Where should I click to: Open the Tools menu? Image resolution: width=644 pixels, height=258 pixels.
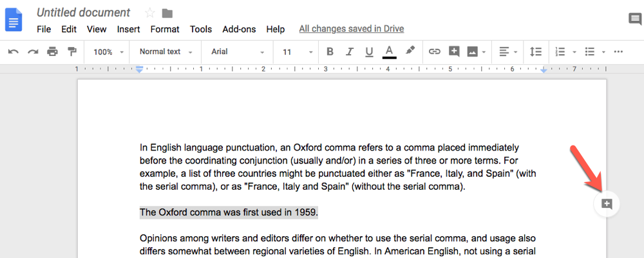[x=201, y=29]
